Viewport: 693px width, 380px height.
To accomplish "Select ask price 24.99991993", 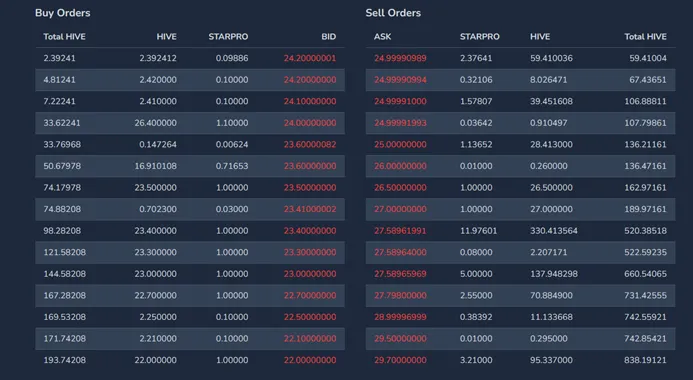I will click(x=400, y=123).
